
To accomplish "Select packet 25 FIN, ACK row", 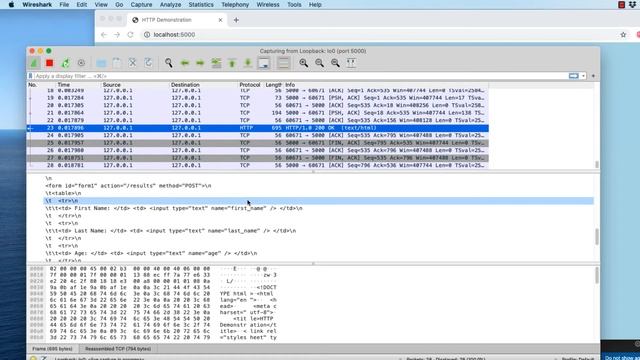I will click(x=258, y=143).
